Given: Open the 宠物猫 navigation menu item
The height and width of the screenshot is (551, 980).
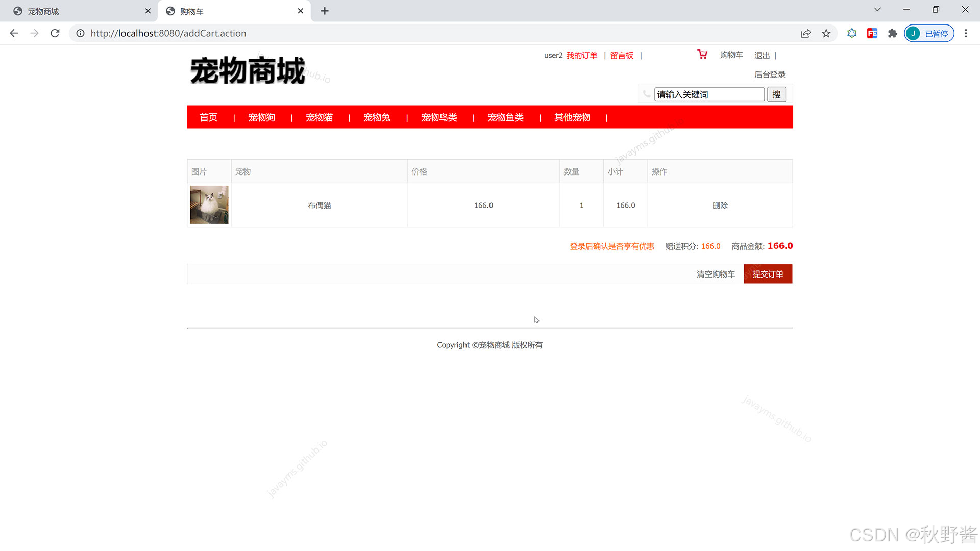Looking at the screenshot, I should [319, 117].
